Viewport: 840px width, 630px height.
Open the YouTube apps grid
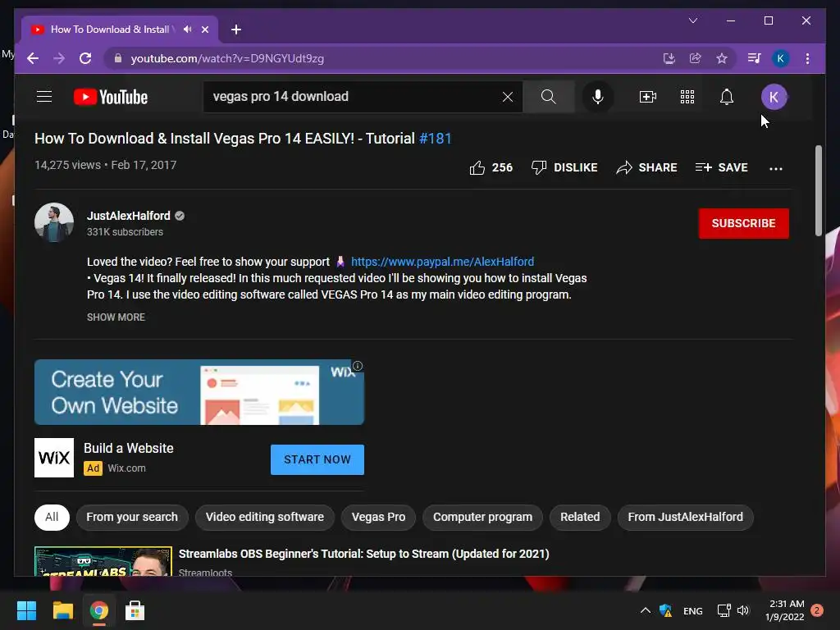pyautogui.click(x=687, y=97)
